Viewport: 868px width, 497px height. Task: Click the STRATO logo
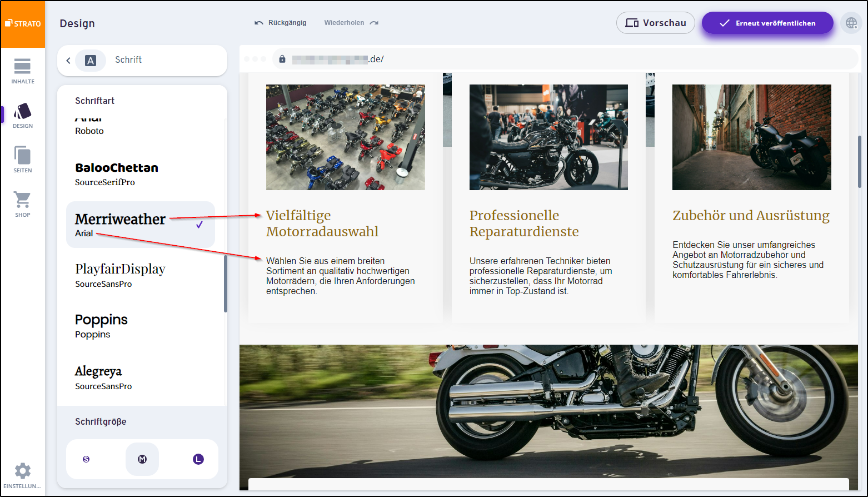23,24
